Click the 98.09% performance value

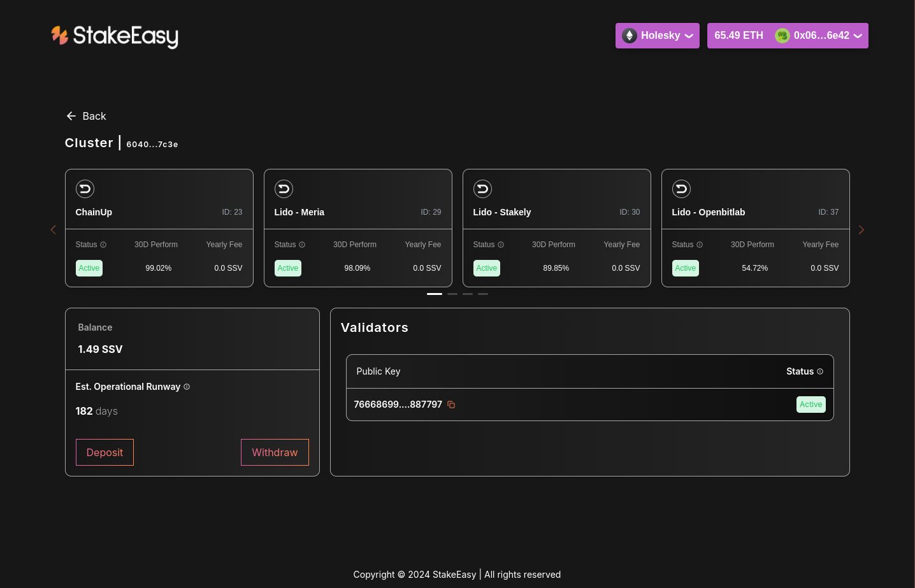coord(357,268)
